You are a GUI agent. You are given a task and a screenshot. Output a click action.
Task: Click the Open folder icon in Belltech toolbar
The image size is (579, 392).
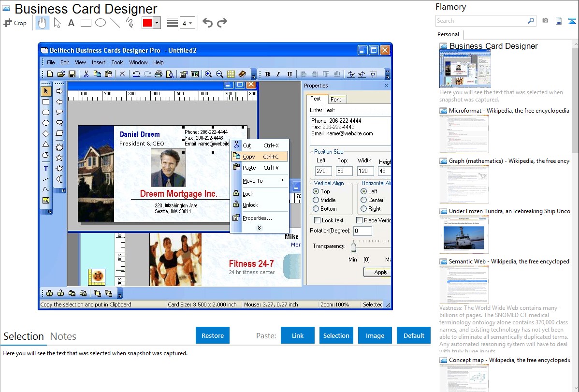click(61, 74)
